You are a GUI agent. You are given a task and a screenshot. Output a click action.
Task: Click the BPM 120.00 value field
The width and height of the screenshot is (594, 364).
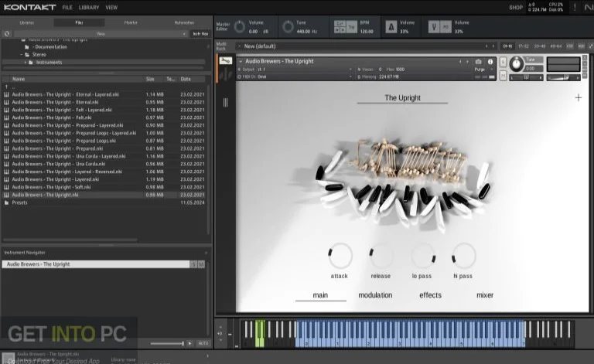(367, 32)
